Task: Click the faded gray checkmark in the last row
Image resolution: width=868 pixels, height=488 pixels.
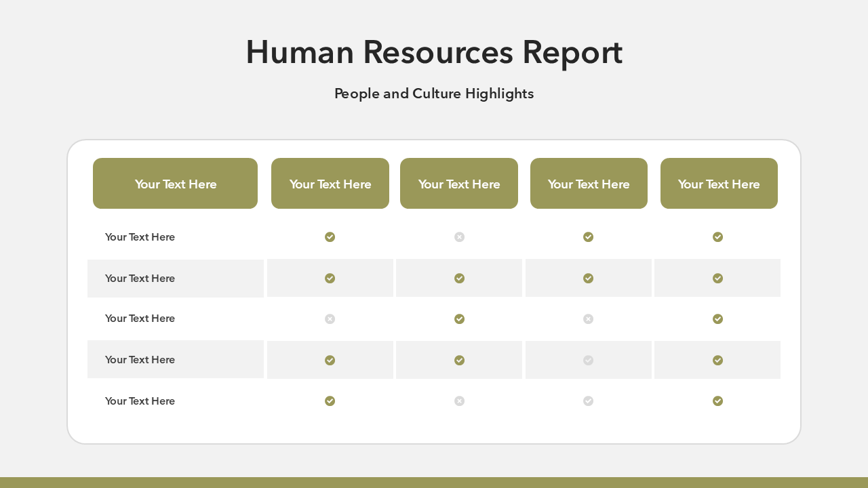Action: (x=588, y=401)
